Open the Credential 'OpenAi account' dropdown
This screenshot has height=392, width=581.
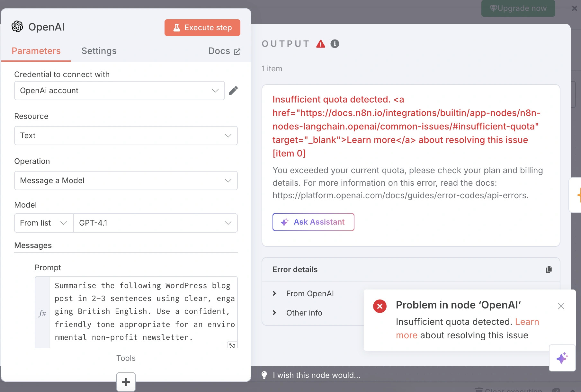coord(119,91)
